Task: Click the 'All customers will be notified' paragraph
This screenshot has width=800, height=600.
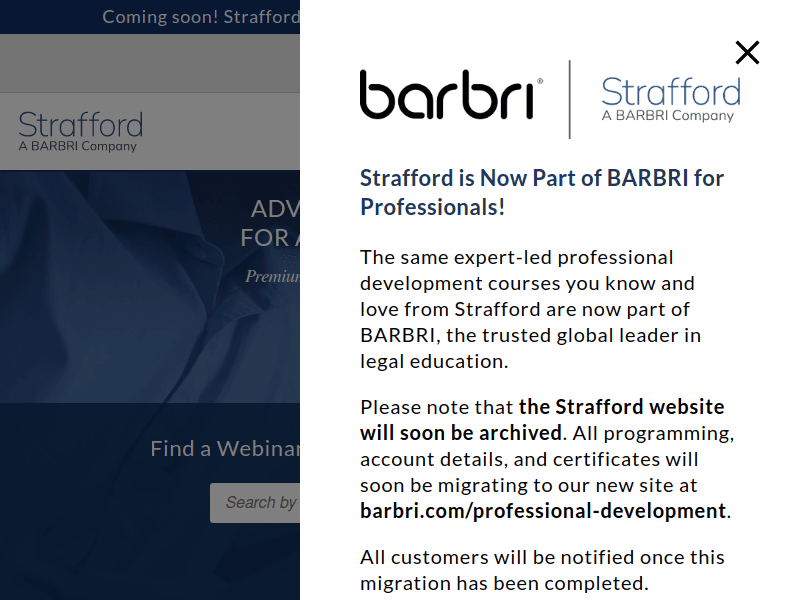Action: coord(542,570)
